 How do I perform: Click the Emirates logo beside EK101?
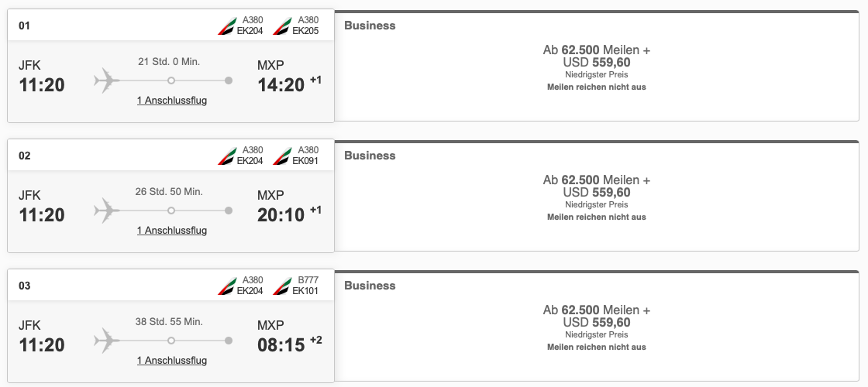point(282,286)
